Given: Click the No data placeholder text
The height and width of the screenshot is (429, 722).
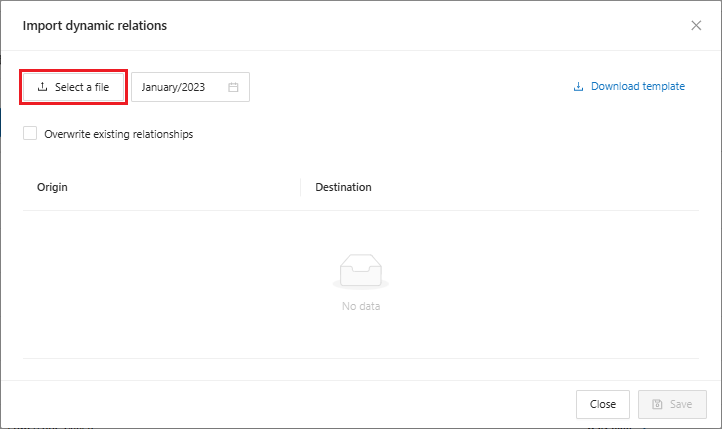Looking at the screenshot, I should pyautogui.click(x=361, y=306).
